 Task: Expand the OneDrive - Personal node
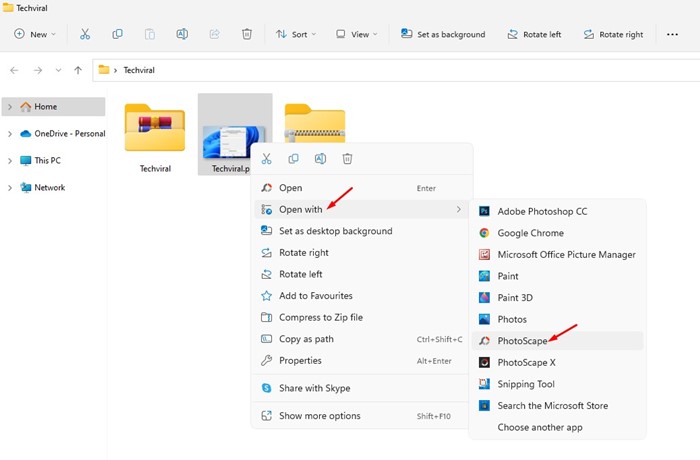pos(10,134)
